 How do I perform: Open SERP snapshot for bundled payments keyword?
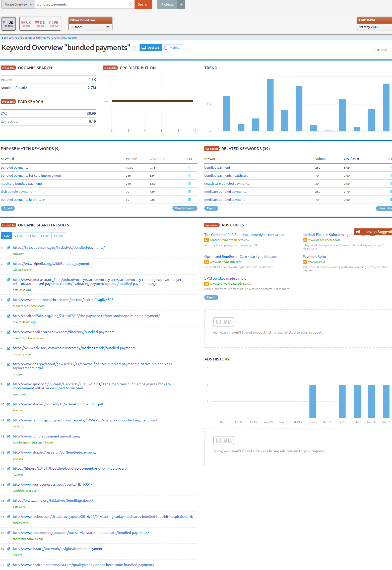click(189, 167)
